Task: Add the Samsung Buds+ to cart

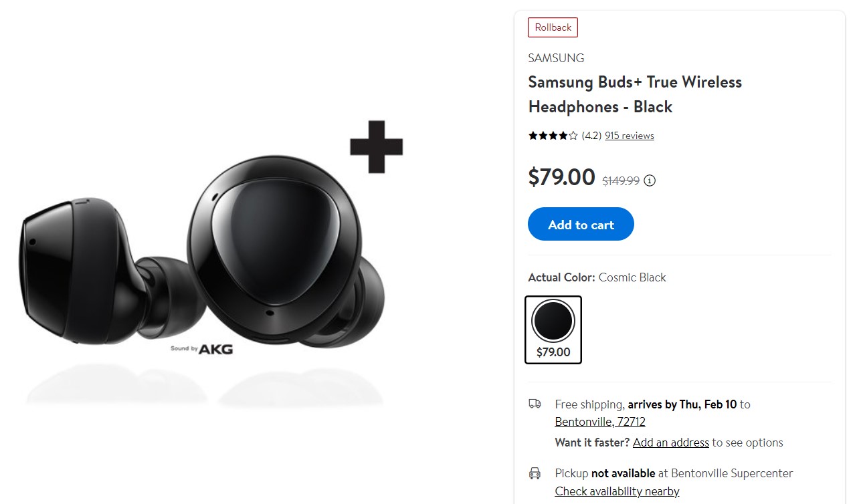Action: click(580, 225)
